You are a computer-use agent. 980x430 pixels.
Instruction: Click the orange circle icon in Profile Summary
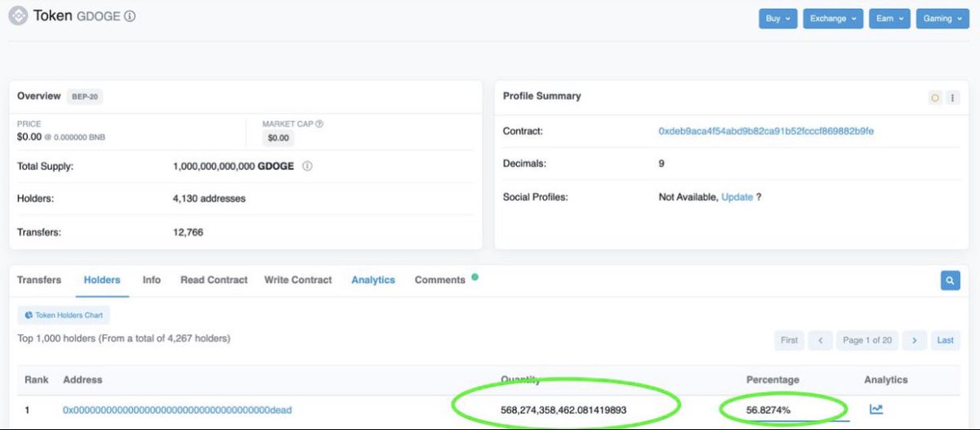[935, 97]
